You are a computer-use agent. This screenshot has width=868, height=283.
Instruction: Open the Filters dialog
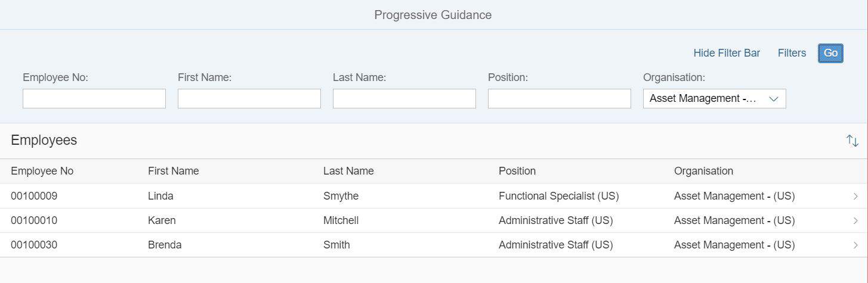792,53
